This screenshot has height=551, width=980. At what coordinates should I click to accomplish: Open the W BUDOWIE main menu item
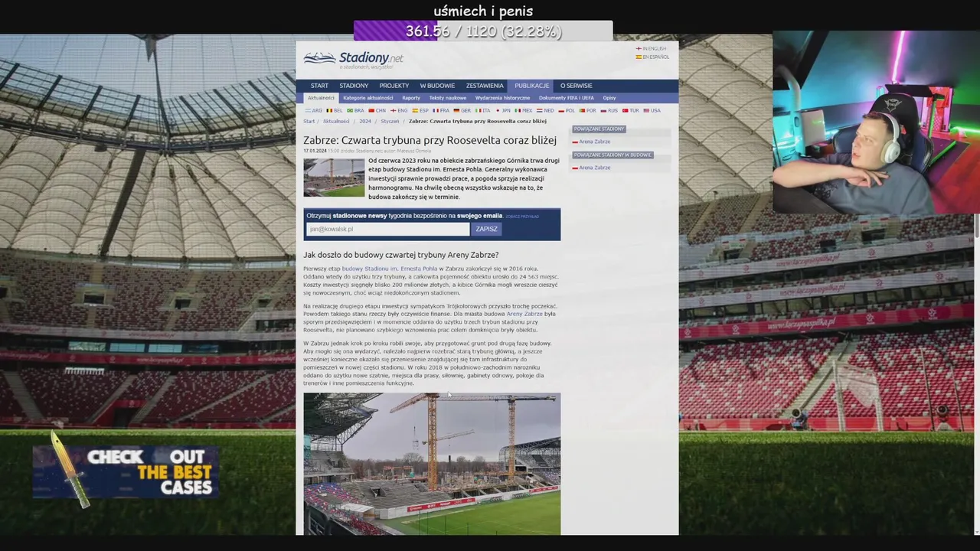click(437, 86)
